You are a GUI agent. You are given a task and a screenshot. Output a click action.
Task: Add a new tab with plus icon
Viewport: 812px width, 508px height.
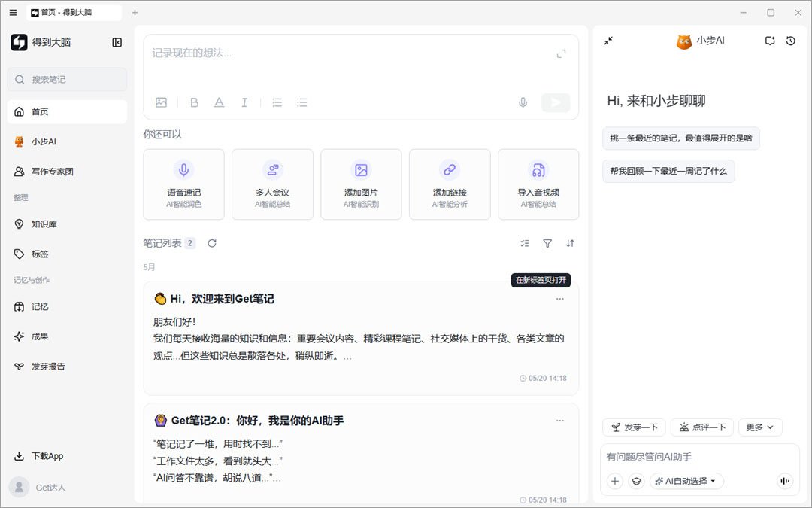(x=135, y=13)
